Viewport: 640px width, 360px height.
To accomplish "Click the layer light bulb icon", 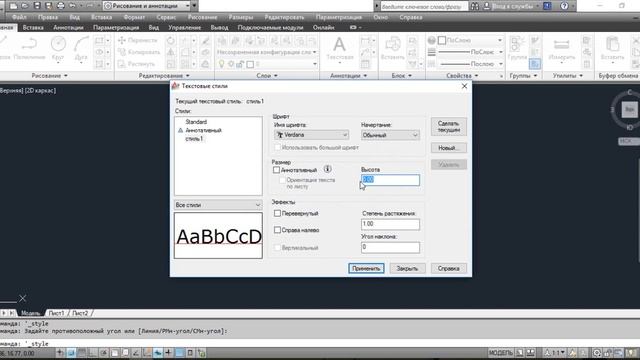I will 222,64.
